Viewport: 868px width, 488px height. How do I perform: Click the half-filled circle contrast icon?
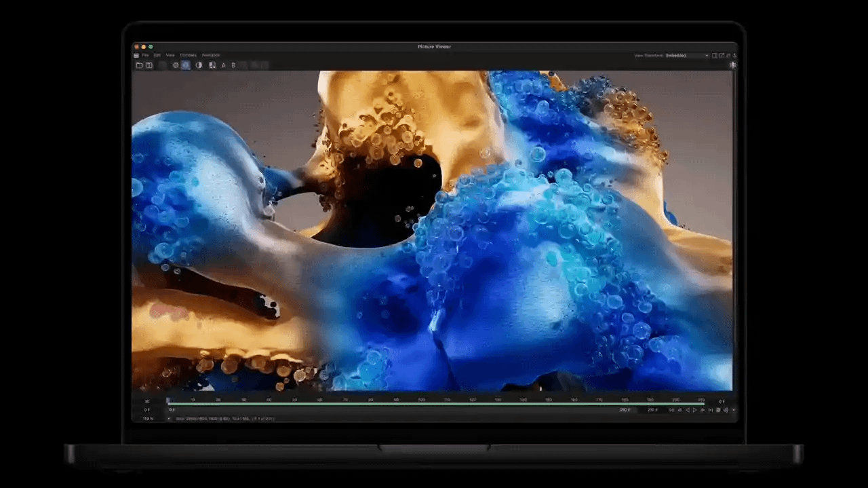pos(199,65)
